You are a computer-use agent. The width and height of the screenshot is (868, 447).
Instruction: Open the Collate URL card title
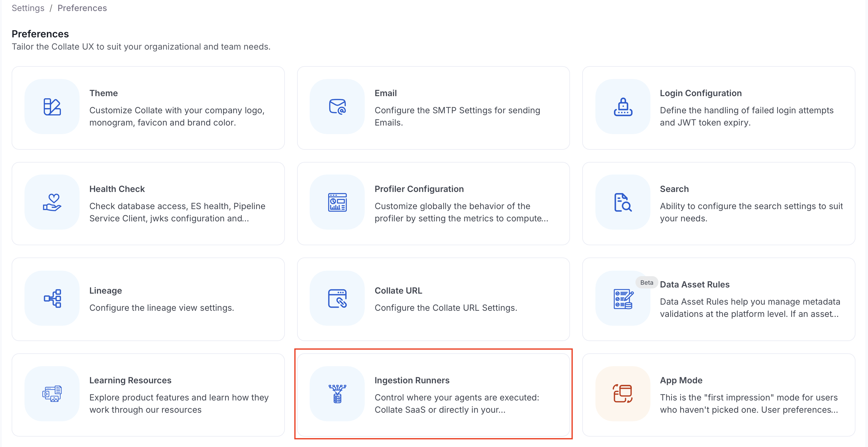click(398, 291)
